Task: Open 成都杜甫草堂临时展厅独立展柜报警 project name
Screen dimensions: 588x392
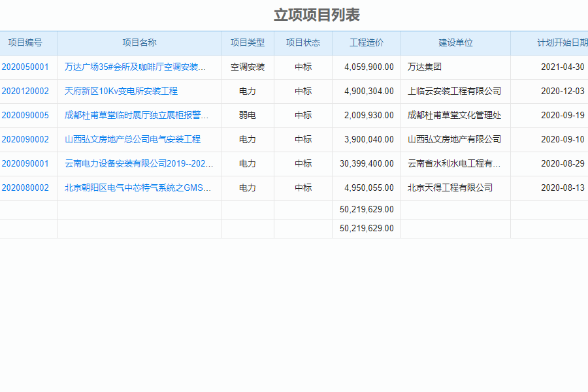Action: click(x=137, y=116)
